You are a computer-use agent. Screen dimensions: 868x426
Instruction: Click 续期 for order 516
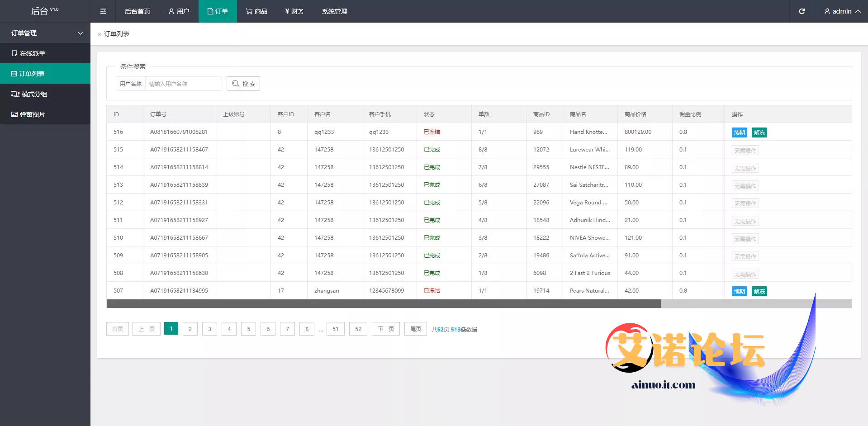[x=739, y=133]
